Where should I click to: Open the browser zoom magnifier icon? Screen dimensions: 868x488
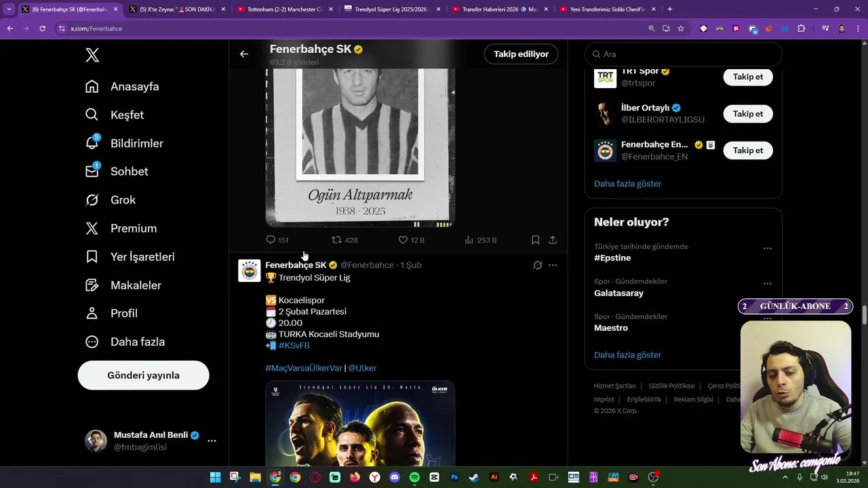pos(652,28)
